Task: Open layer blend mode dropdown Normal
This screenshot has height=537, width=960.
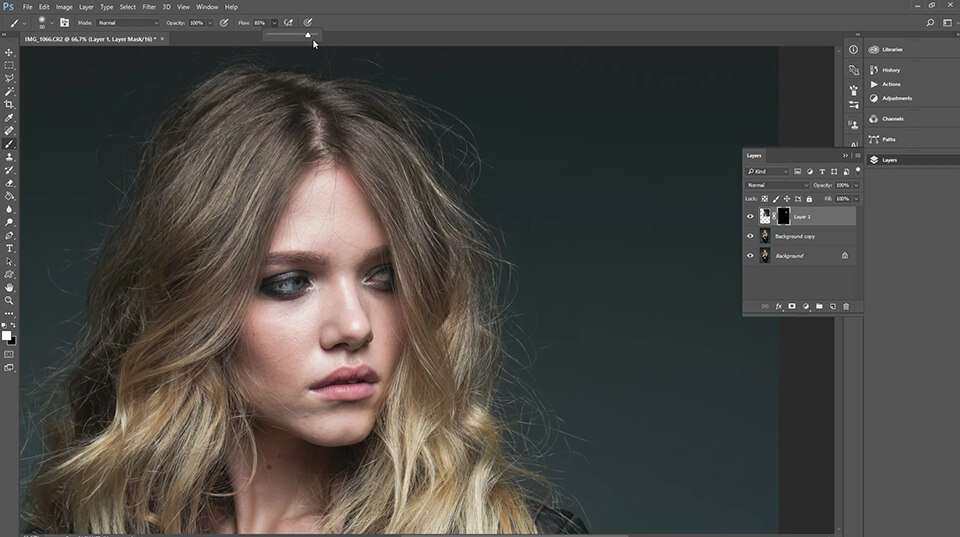Action: click(777, 185)
